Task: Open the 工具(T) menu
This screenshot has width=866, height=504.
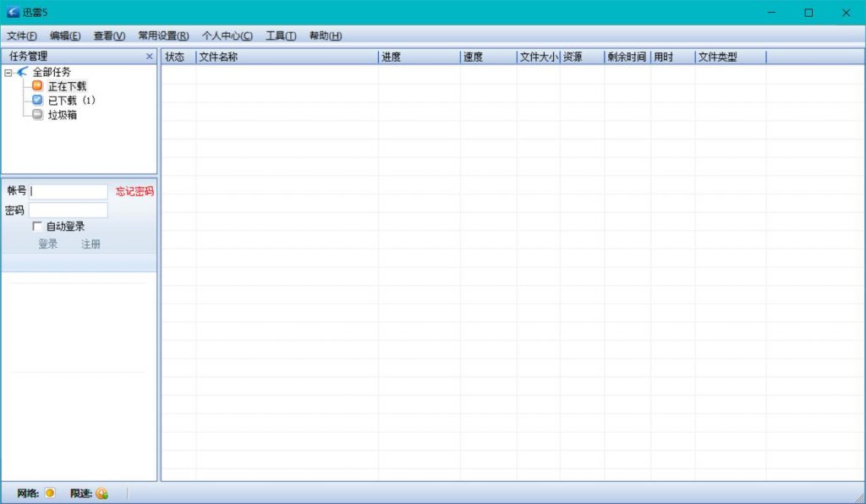Action: 281,36
